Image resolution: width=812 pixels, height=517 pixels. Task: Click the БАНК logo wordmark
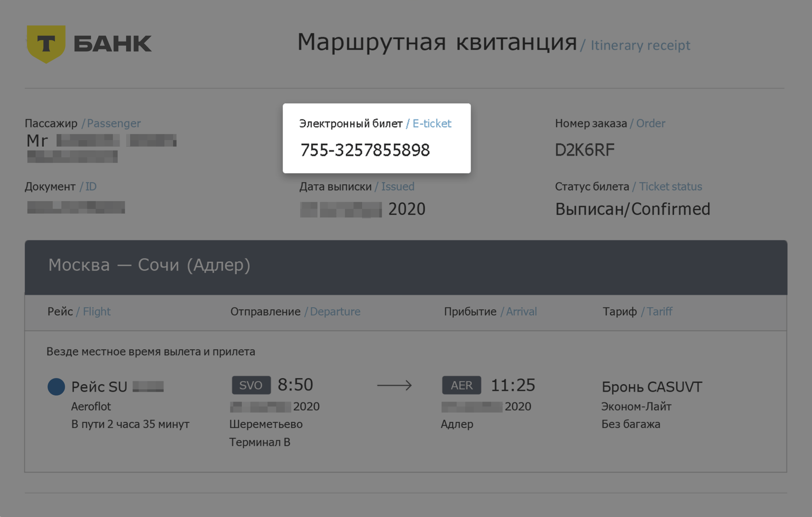113,44
